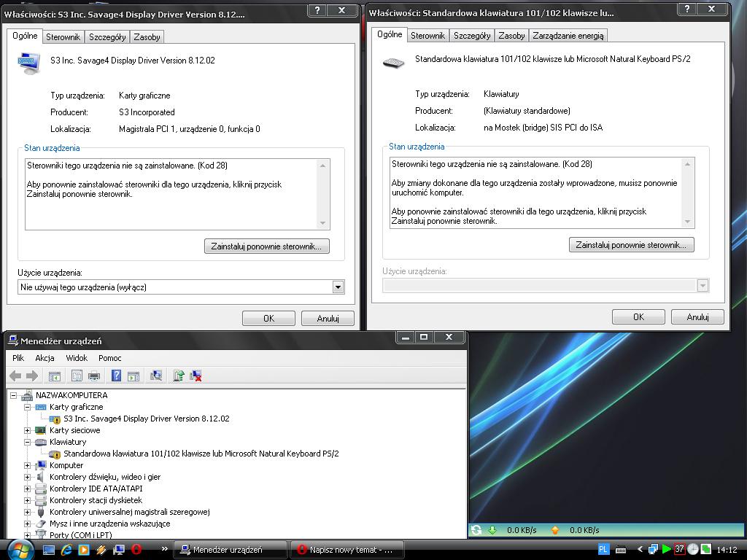747x560 pixels.
Task: Open the Pomoc menu
Action: coord(110,358)
